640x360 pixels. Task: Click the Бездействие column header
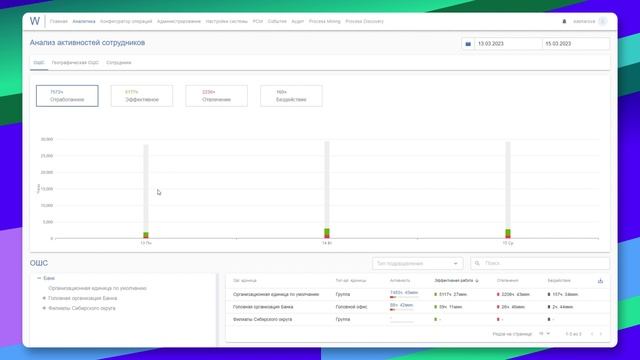559,281
